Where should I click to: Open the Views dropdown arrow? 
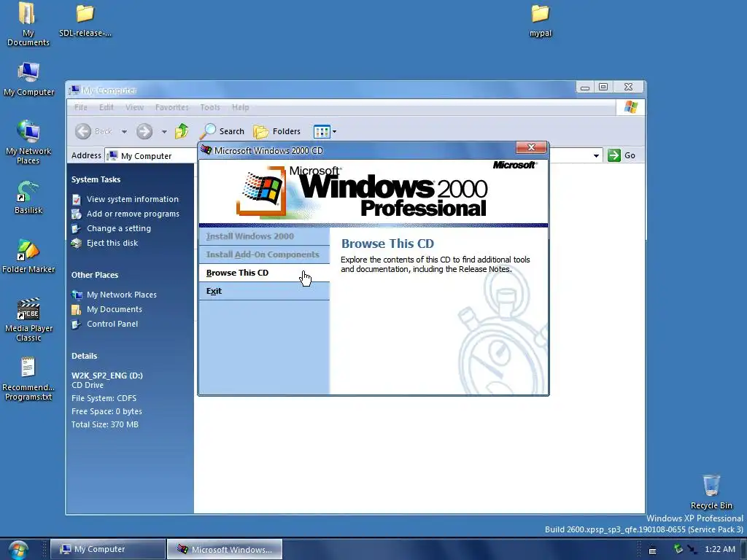(334, 131)
